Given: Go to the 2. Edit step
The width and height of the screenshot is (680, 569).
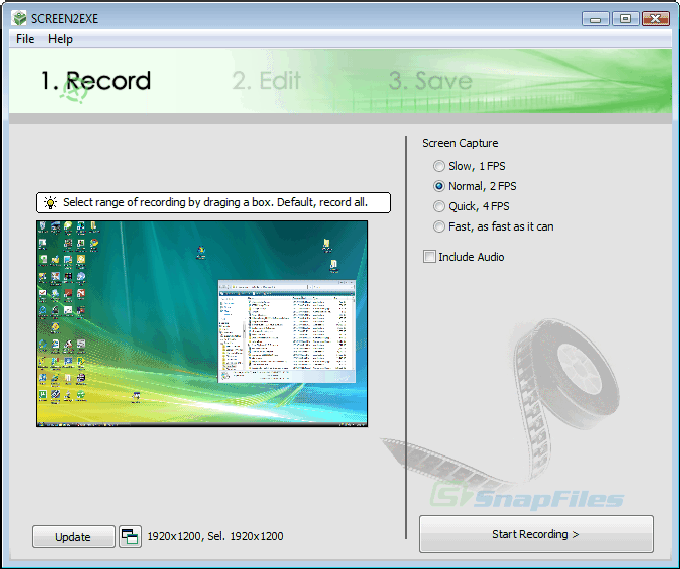Looking at the screenshot, I should point(266,81).
